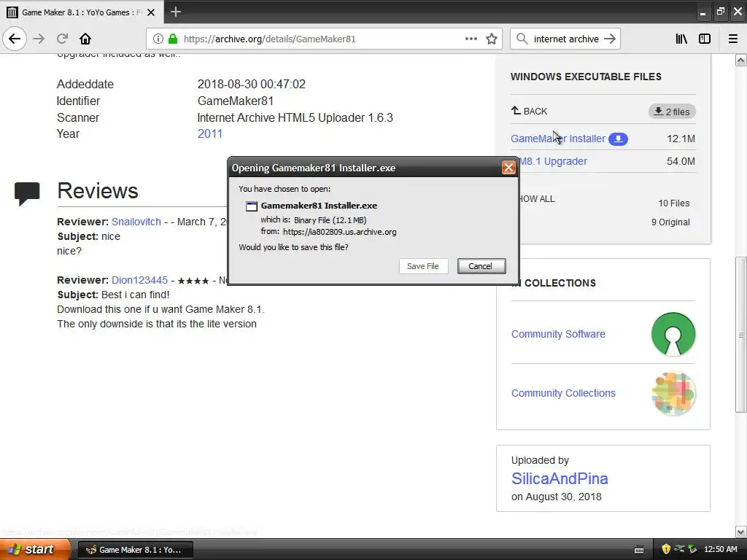Image resolution: width=747 pixels, height=560 pixels.
Task: Submit search with the arrow button
Action: (x=610, y=39)
